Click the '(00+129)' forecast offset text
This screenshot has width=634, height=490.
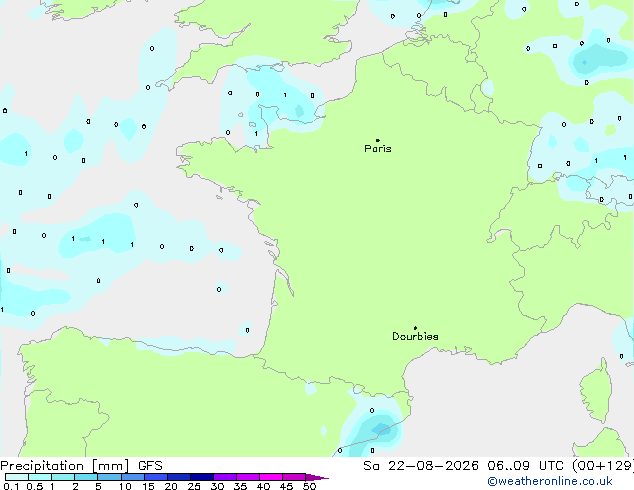click(603, 466)
